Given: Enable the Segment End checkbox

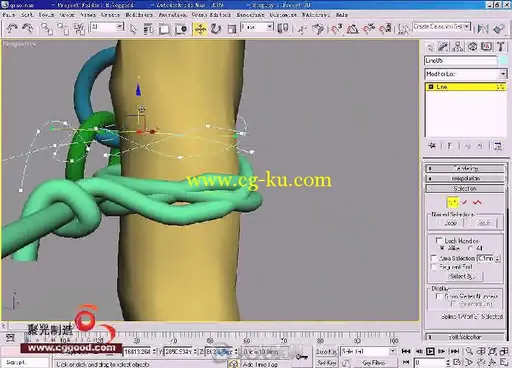Looking at the screenshot, I should 434,267.
